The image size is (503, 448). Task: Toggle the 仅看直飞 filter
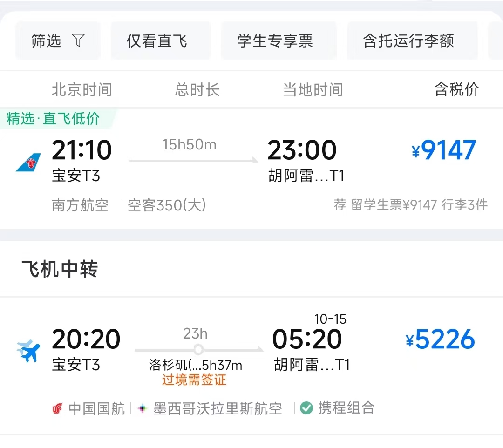160,41
